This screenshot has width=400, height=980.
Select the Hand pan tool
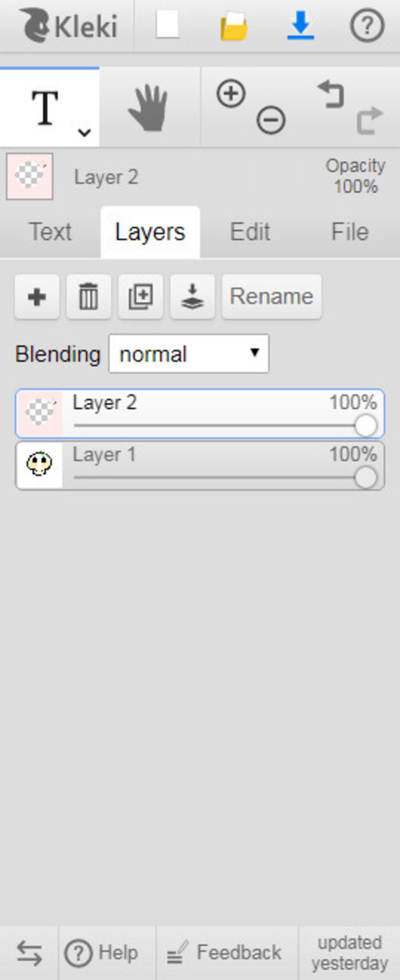[148, 108]
